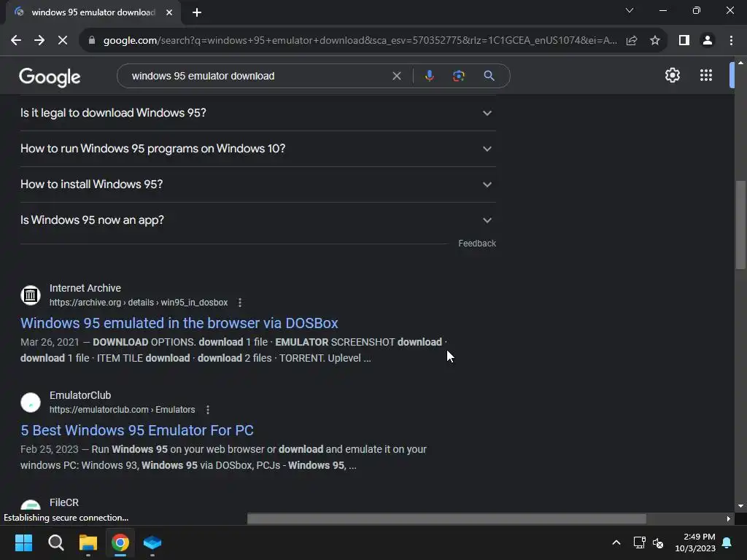Viewport: 747px width, 560px height.
Task: Click the FileCR result site name
Action: [x=64, y=502]
